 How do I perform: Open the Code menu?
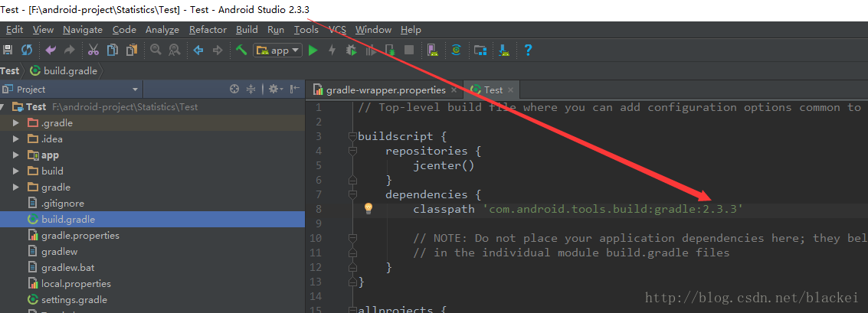tap(124, 30)
